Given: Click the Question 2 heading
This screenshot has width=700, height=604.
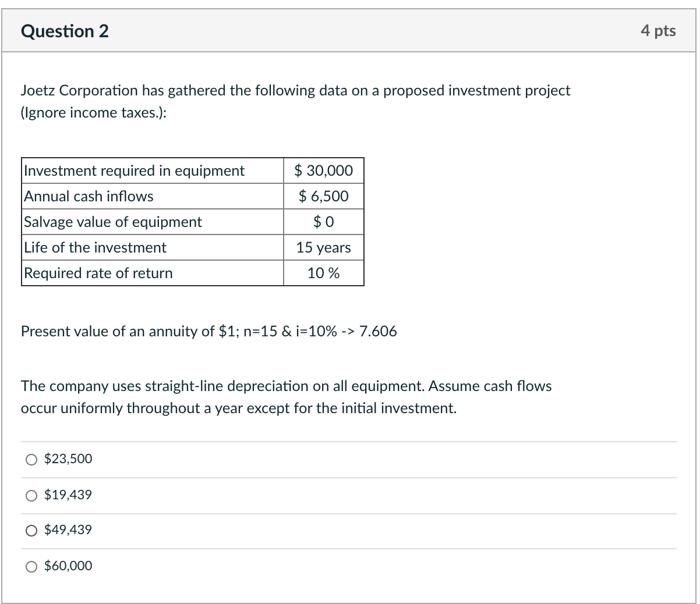Looking at the screenshot, I should click(x=65, y=31).
